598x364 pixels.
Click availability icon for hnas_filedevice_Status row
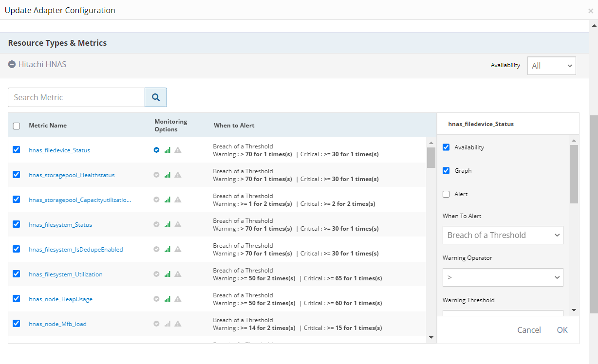[x=156, y=150]
